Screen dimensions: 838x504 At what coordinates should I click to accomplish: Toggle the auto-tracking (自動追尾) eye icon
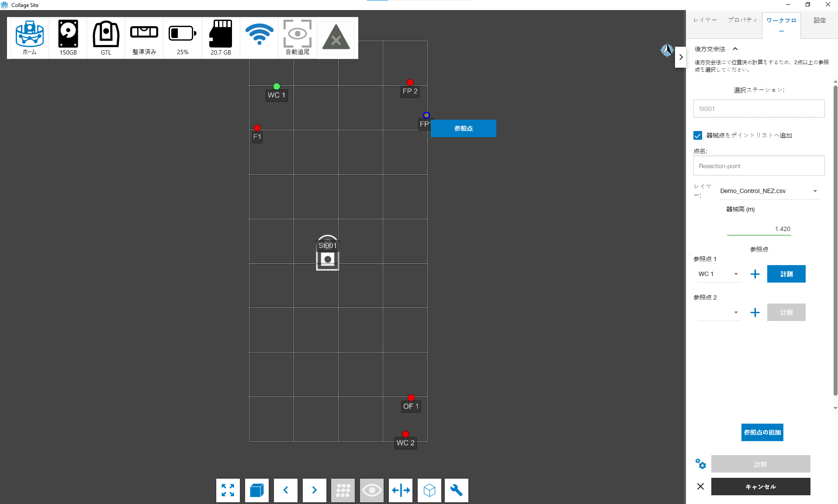[x=297, y=38]
